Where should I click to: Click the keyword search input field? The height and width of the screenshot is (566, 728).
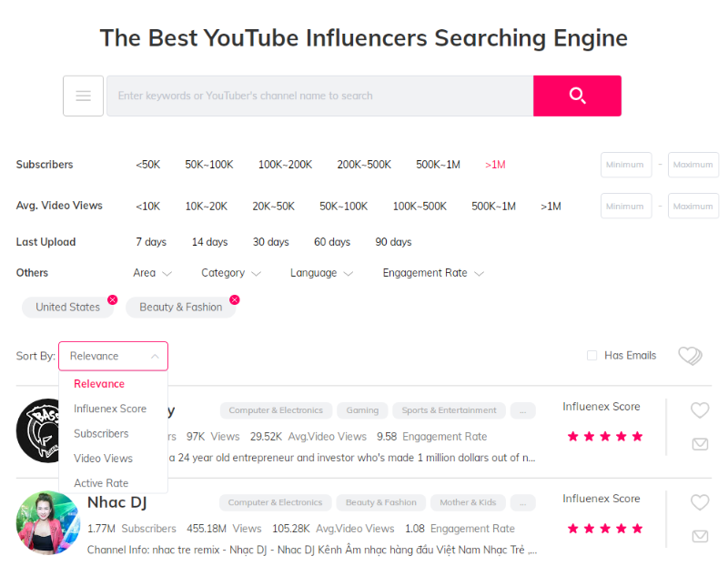(x=318, y=96)
